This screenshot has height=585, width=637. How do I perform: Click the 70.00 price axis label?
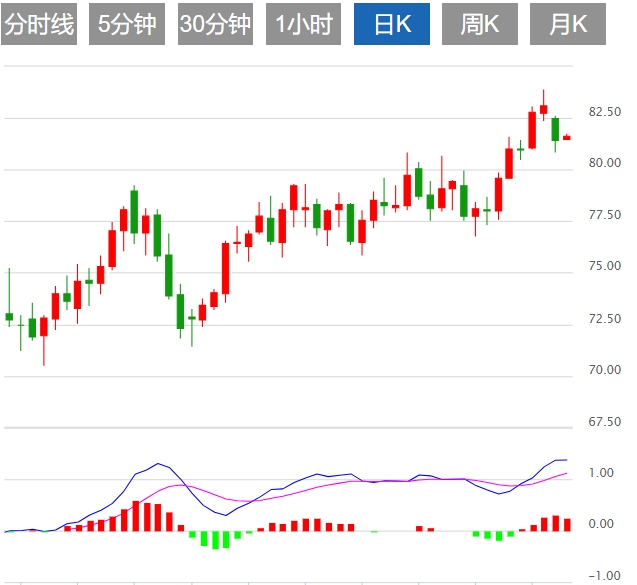tap(603, 370)
